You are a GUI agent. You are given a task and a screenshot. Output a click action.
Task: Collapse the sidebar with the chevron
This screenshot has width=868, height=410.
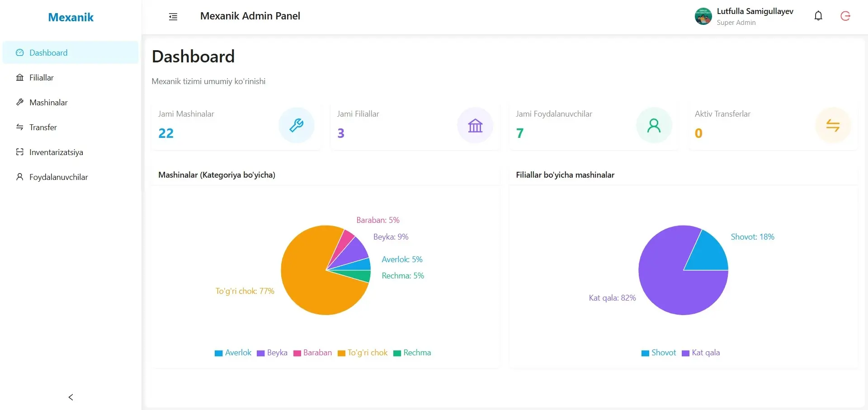click(71, 397)
